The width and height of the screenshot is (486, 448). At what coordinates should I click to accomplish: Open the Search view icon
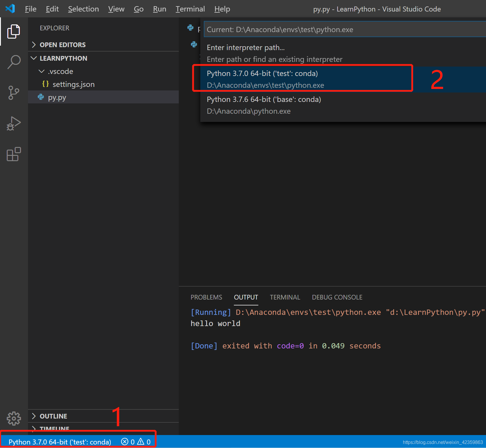tap(14, 62)
